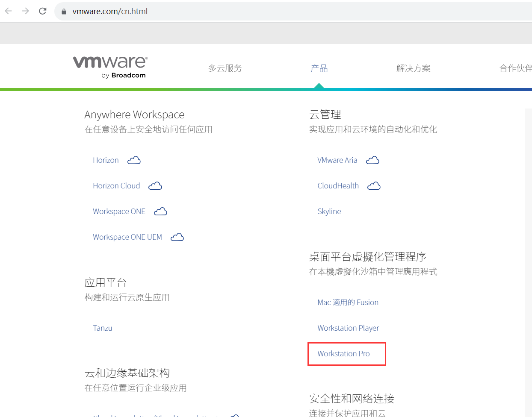Click the 安全性和网络连接 heading

(x=352, y=399)
